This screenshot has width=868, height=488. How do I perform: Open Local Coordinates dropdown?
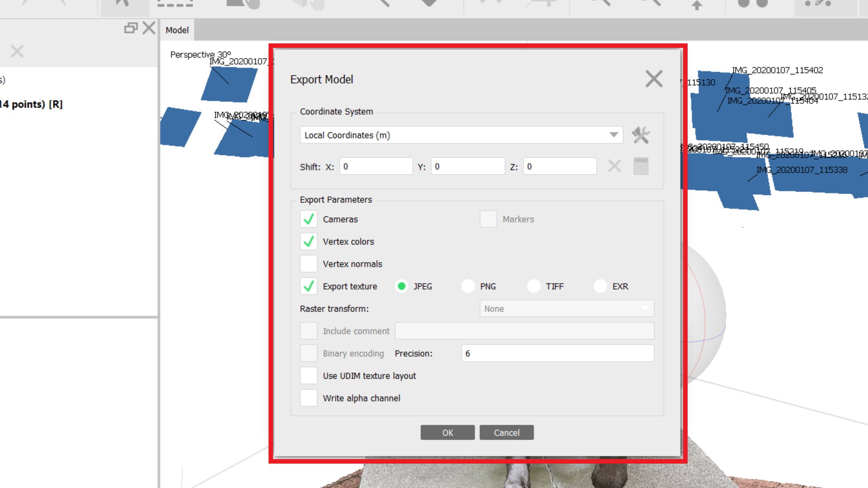point(461,135)
